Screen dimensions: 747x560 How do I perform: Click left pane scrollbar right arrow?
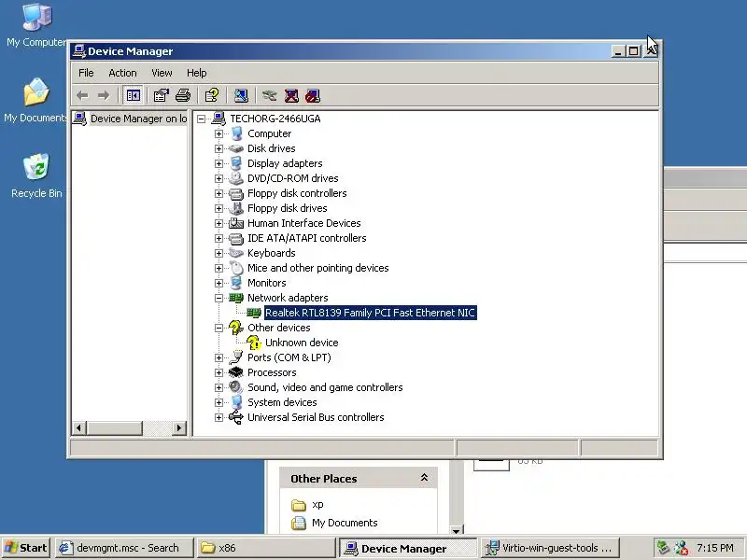178,427
